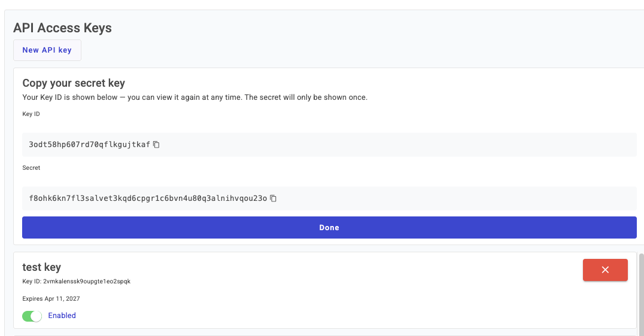Click the New API key button
Screen dimensions: 644x336
[x=47, y=50]
